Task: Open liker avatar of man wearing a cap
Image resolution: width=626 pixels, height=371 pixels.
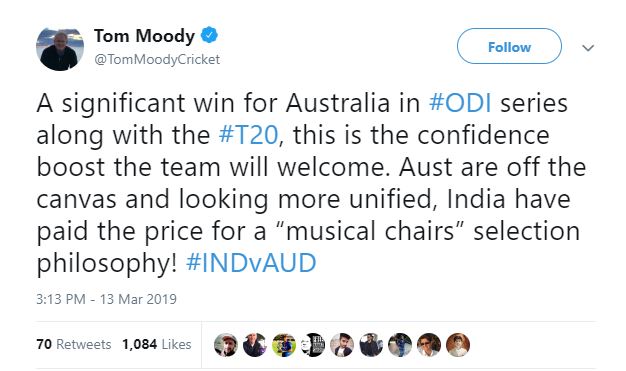Action: [x=226, y=345]
